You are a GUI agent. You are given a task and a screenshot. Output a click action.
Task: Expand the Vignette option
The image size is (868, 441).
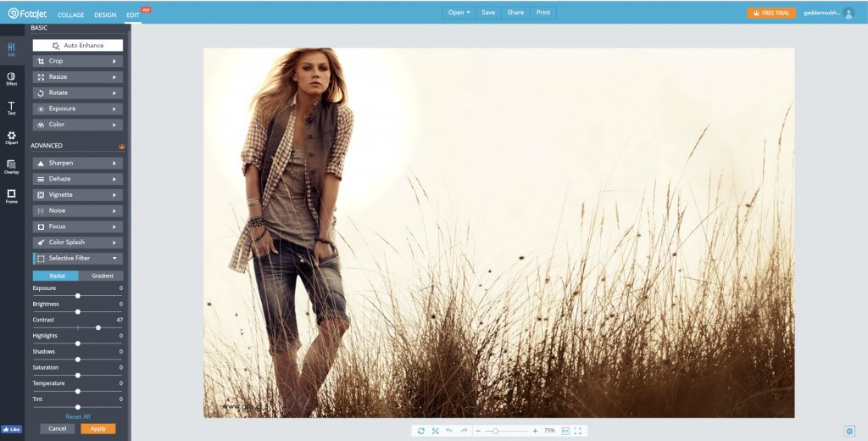(77, 195)
